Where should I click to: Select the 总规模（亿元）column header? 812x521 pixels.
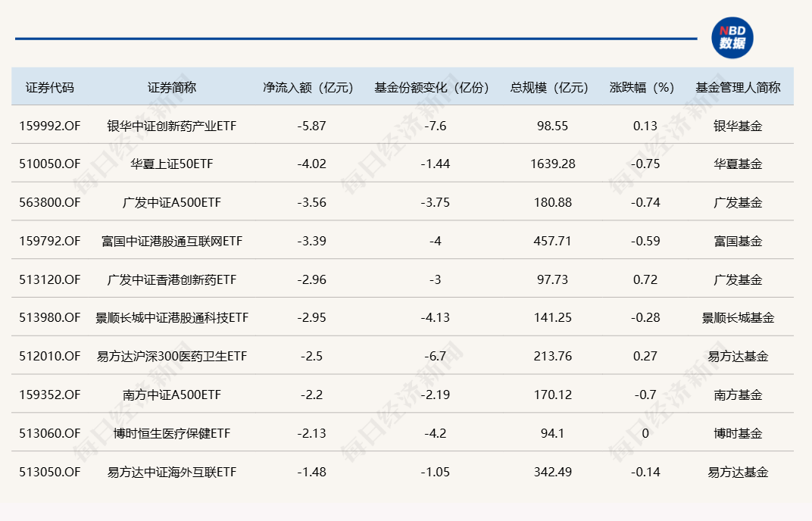point(549,87)
